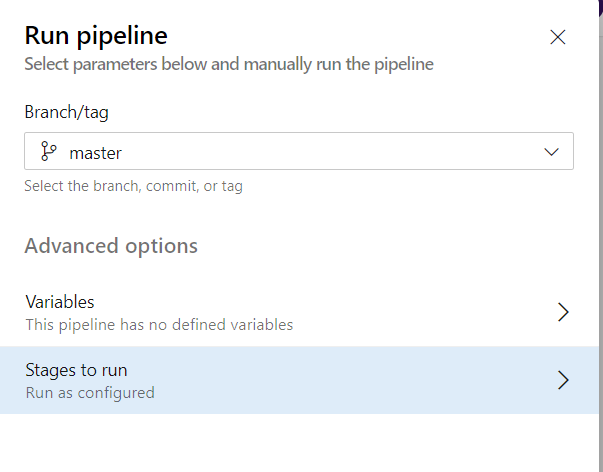Open the Branch/tag dropdown chevron

[551, 152]
